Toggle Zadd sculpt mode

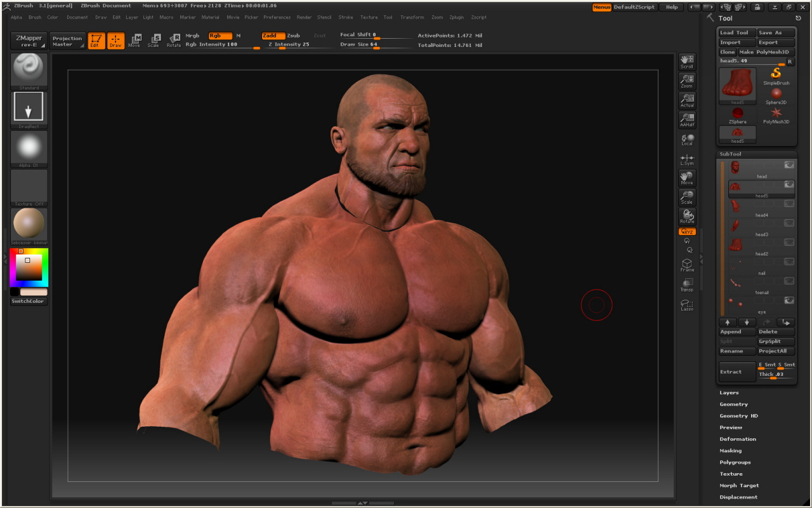(273, 36)
